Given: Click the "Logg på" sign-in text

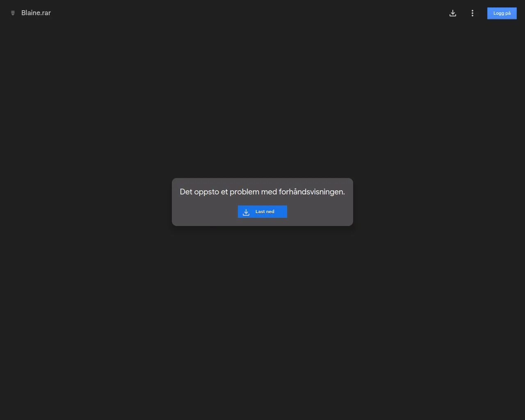Looking at the screenshot, I should coord(502,13).
